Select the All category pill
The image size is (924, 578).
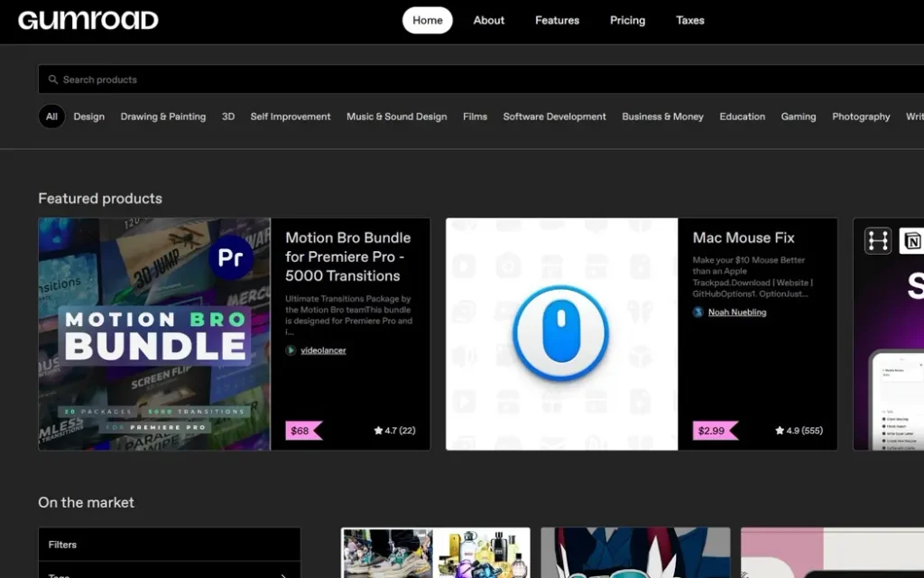(51, 117)
